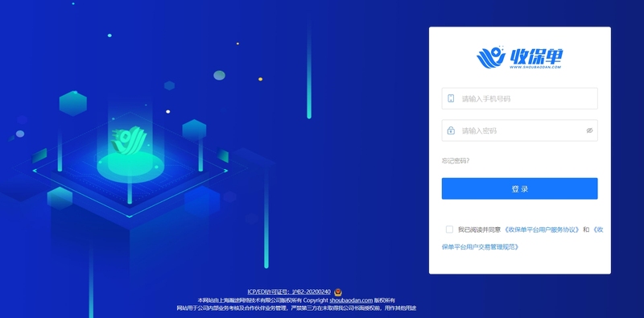Click the mobile phone icon in the first field

point(451,98)
